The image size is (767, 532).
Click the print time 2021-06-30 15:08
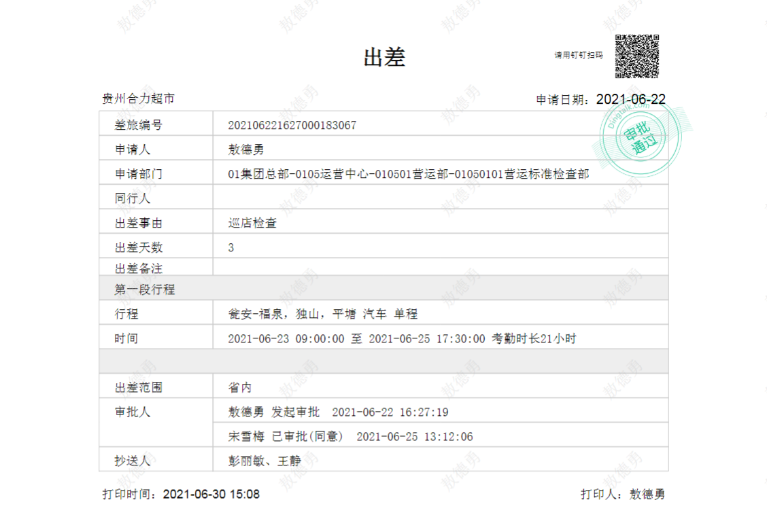(211, 494)
